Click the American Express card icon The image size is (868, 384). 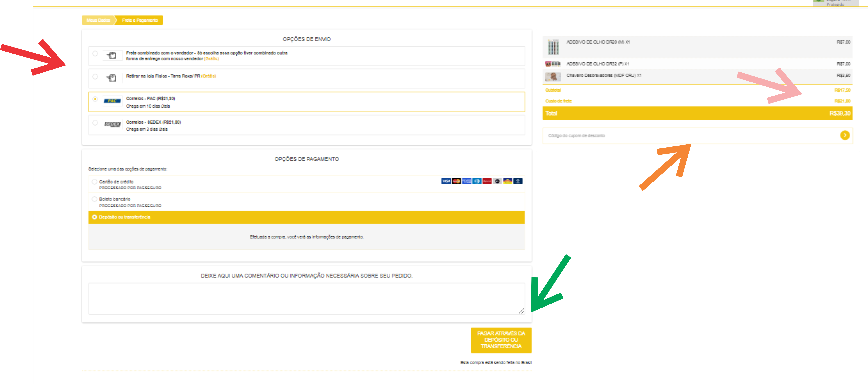pos(467,181)
